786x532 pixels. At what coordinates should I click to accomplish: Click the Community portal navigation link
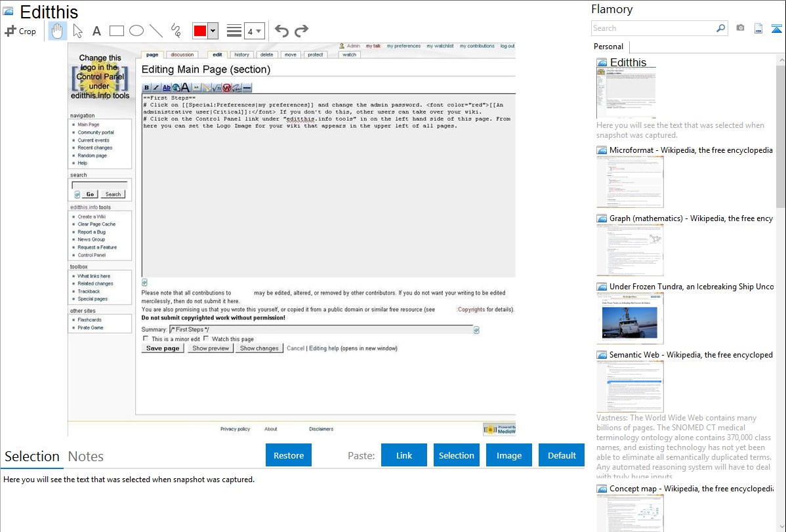tap(96, 133)
